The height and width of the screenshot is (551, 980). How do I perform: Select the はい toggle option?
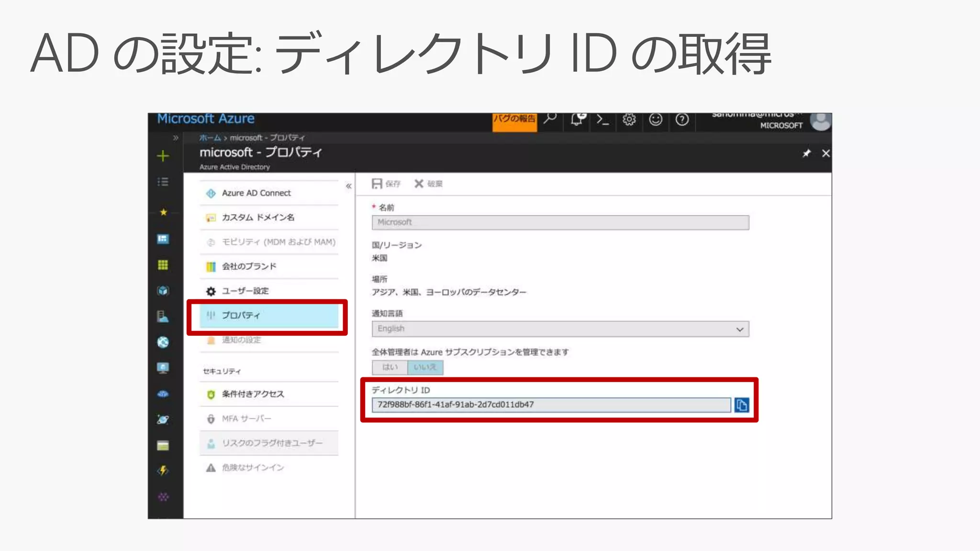pos(390,367)
